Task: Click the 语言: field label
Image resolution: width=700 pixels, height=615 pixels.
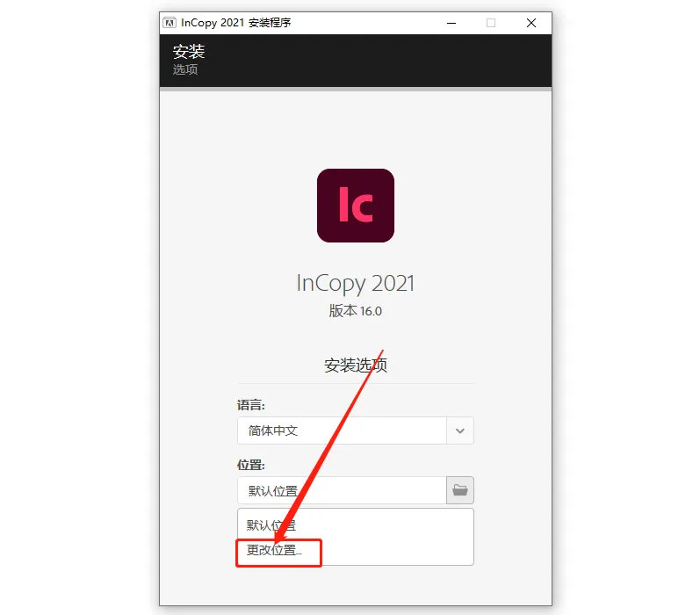Action: pyautogui.click(x=251, y=406)
